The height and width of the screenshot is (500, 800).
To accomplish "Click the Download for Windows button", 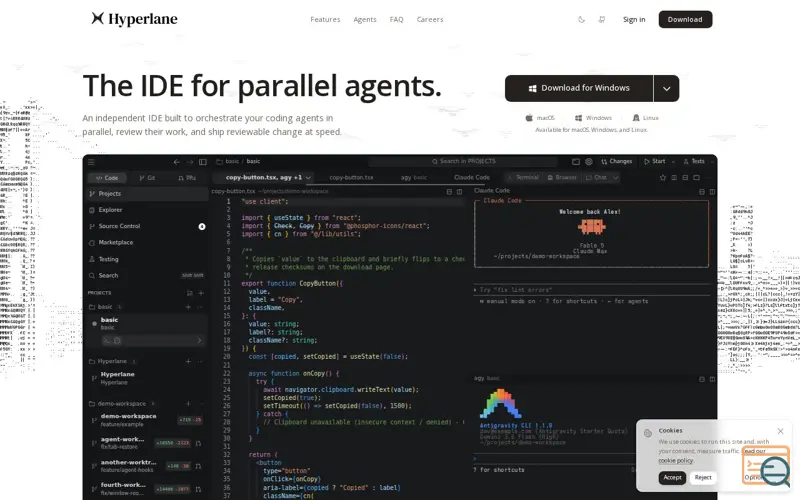I will pyautogui.click(x=579, y=88).
